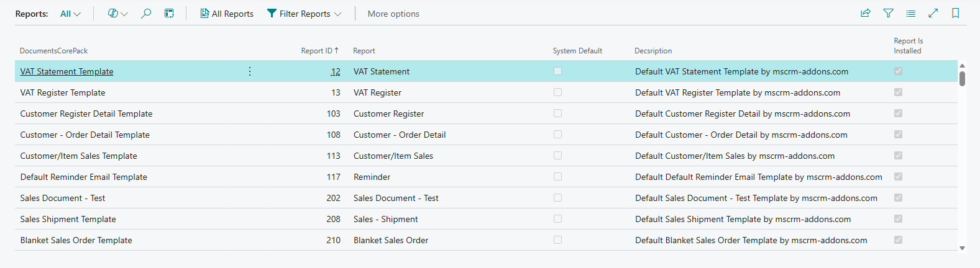
Task: Sort by the Report ID column header
Action: click(x=320, y=51)
